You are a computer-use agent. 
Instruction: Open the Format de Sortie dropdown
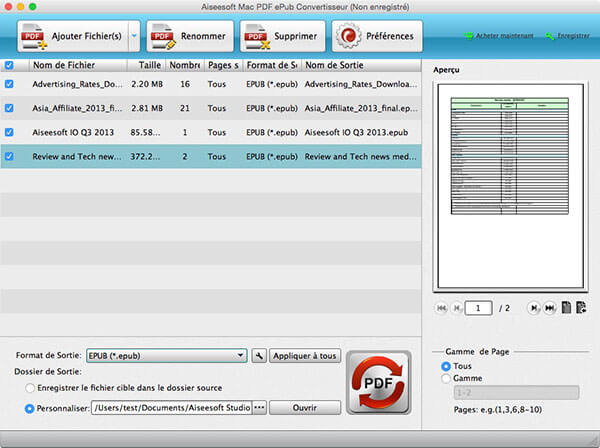tap(241, 355)
